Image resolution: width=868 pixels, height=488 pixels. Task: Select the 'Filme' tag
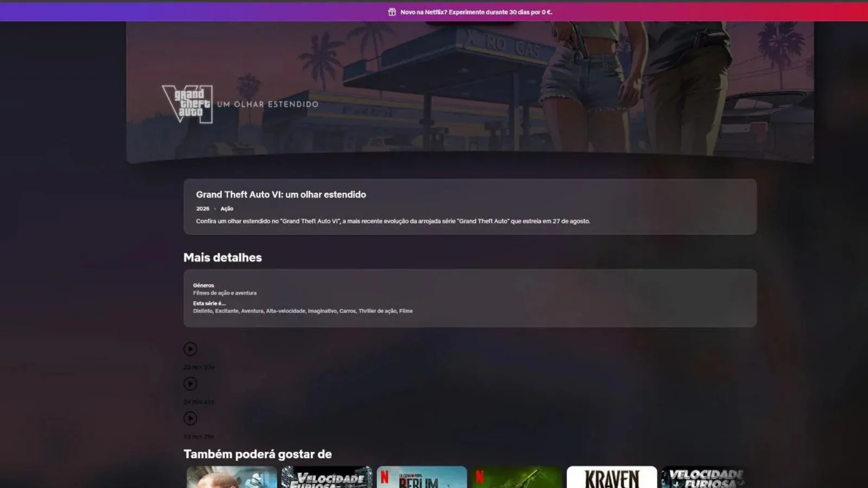pos(406,311)
